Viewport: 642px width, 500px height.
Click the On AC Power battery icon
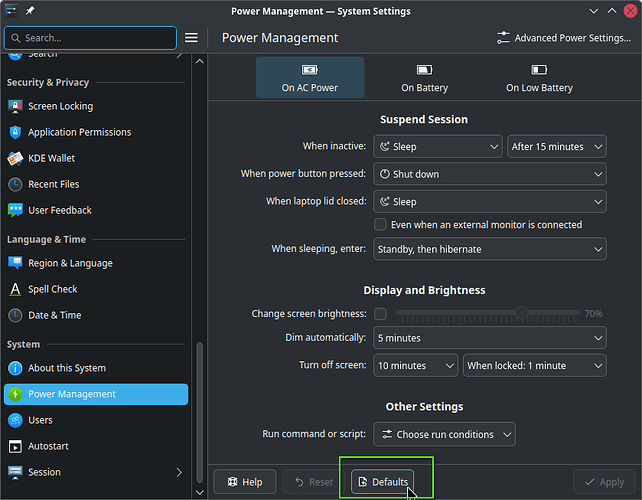(x=310, y=70)
